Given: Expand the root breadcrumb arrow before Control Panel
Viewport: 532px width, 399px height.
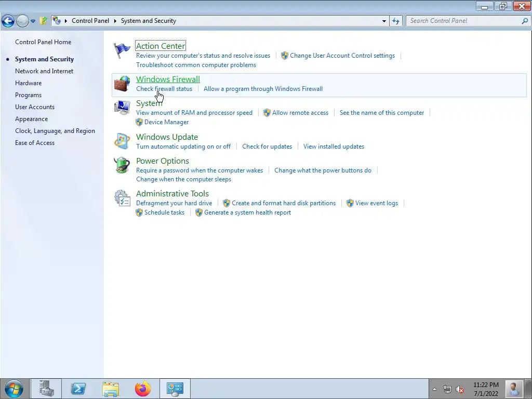Looking at the screenshot, I should click(x=66, y=21).
